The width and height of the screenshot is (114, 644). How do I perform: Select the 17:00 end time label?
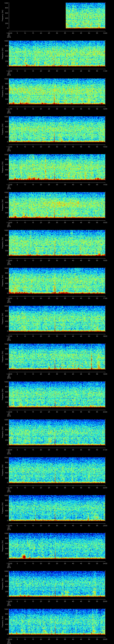tap(105, 298)
